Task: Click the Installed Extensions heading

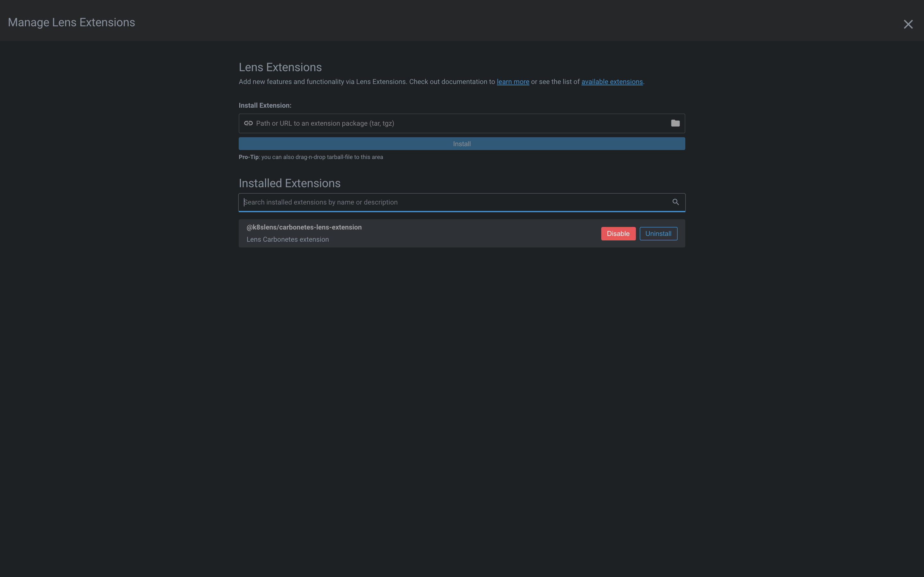Action: pyautogui.click(x=289, y=183)
